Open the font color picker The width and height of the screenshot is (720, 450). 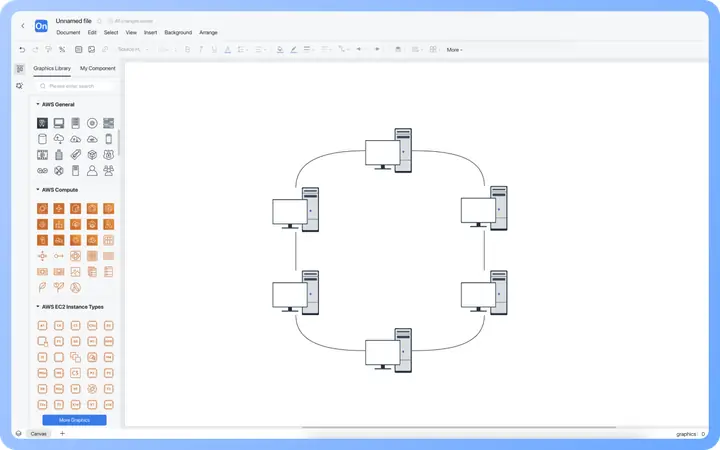pyautogui.click(x=228, y=50)
